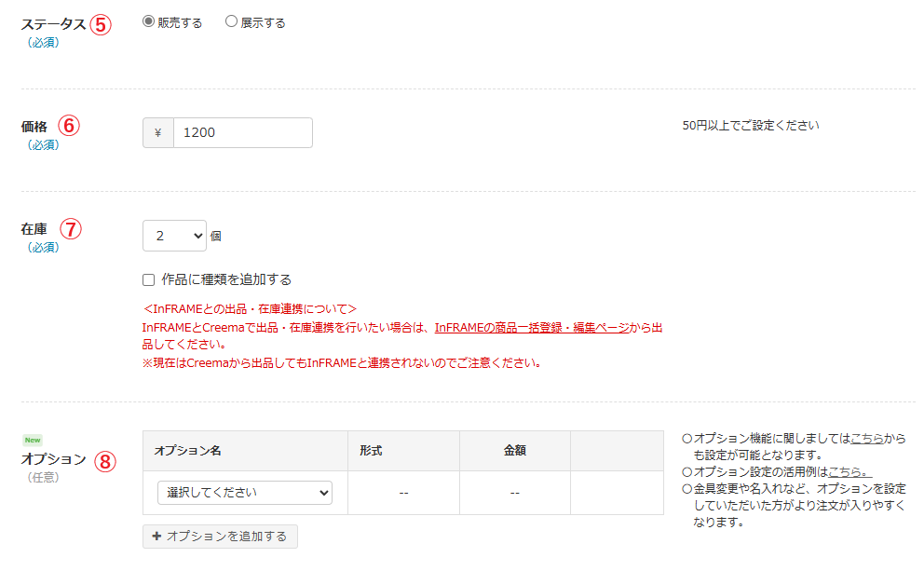This screenshot has width=924, height=571.
Task: Expand the 選択してください option dropdown
Action: [x=244, y=492]
